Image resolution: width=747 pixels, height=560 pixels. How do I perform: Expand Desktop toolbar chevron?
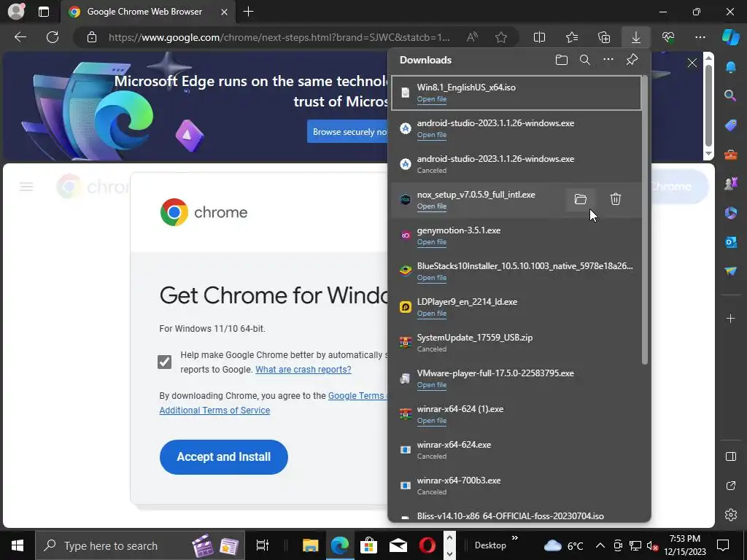pos(515,538)
